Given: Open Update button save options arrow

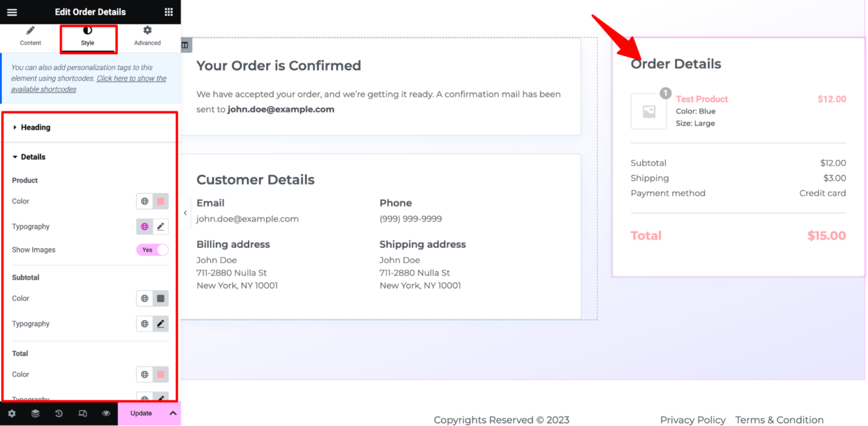Looking at the screenshot, I should [173, 414].
